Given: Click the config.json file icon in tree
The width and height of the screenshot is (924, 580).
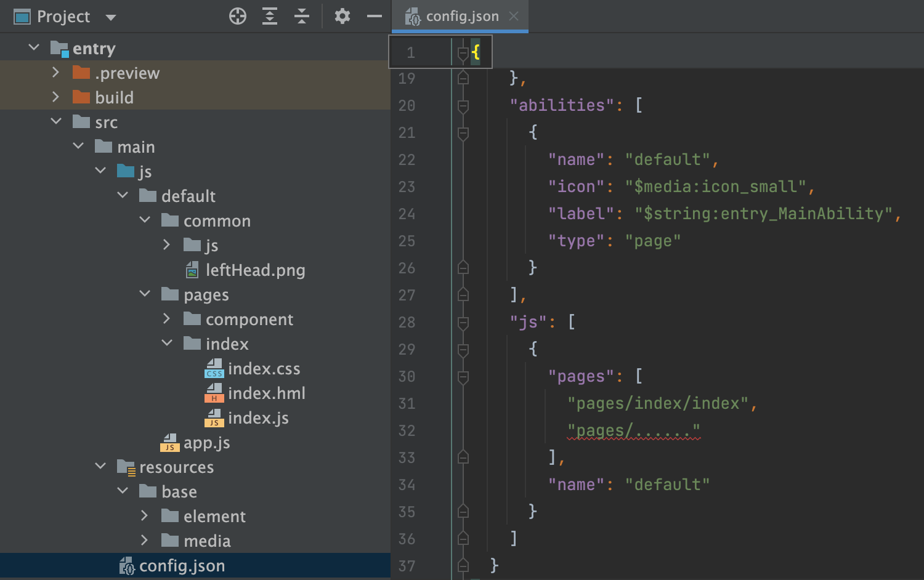Looking at the screenshot, I should click(x=126, y=565).
